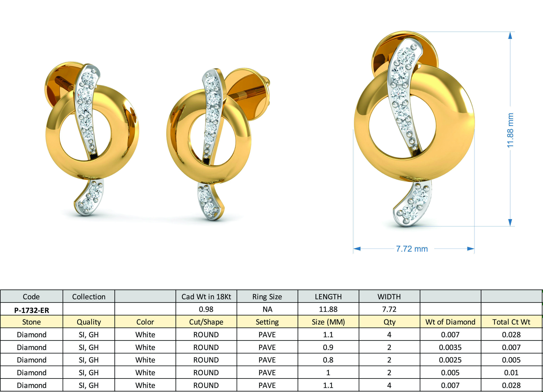Click the 7.72 mm width dimension label
Screen dimensions: 543x392
coord(412,249)
